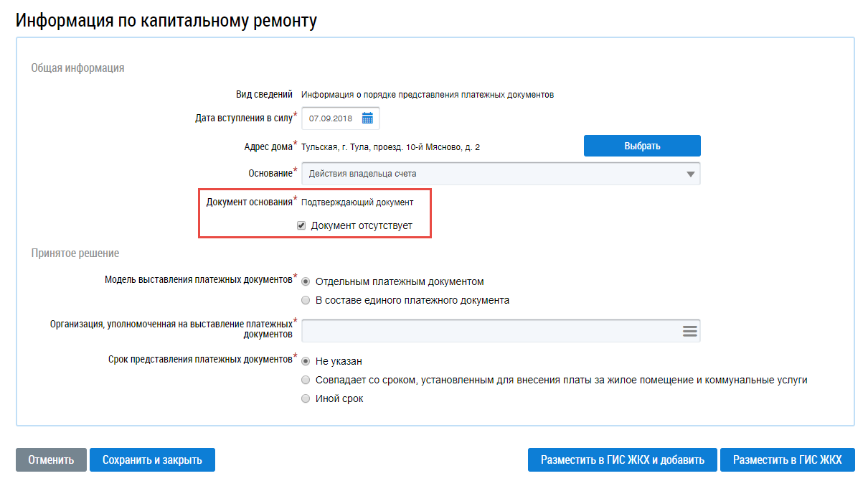The width and height of the screenshot is (868, 481).
Task: Expand the Основание dropdown arrow
Action: coord(691,174)
